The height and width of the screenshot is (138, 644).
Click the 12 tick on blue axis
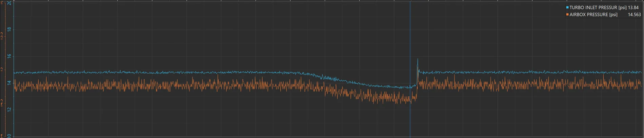[x=9, y=110]
